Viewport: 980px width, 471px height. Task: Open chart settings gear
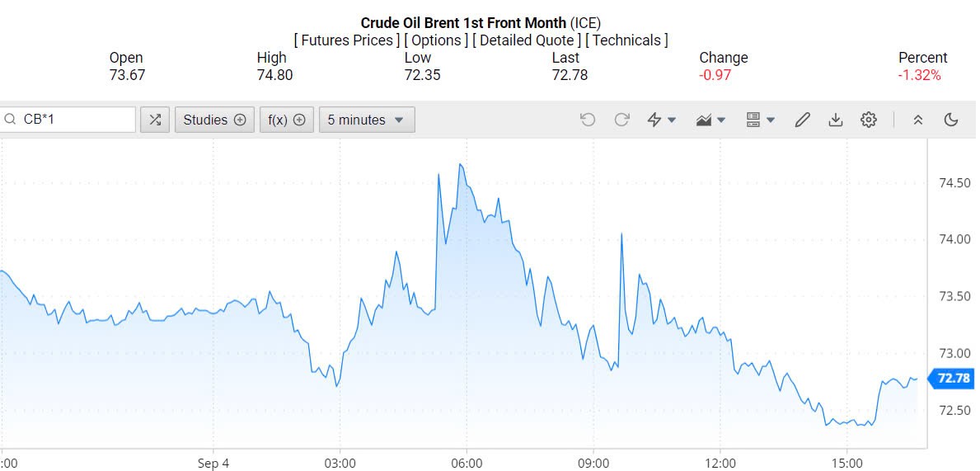(868, 120)
